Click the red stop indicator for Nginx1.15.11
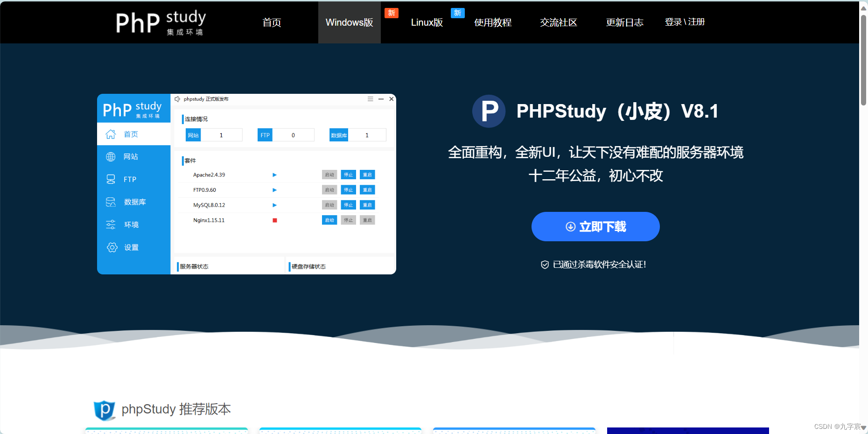This screenshot has width=868, height=434. click(x=275, y=220)
